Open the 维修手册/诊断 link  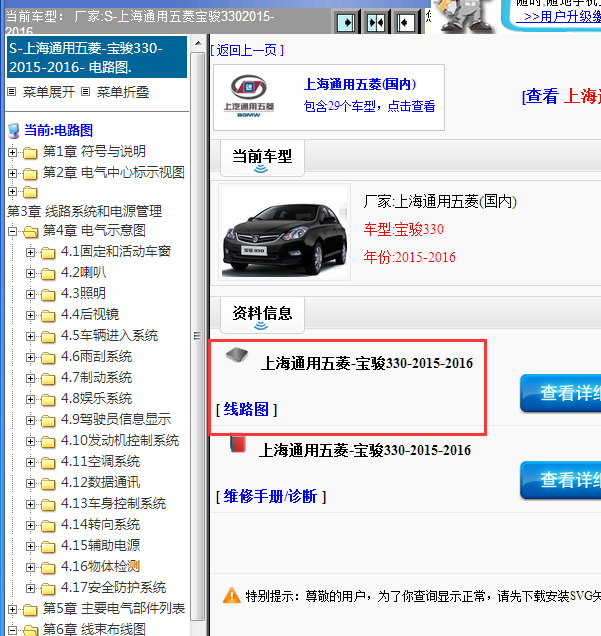point(270,496)
